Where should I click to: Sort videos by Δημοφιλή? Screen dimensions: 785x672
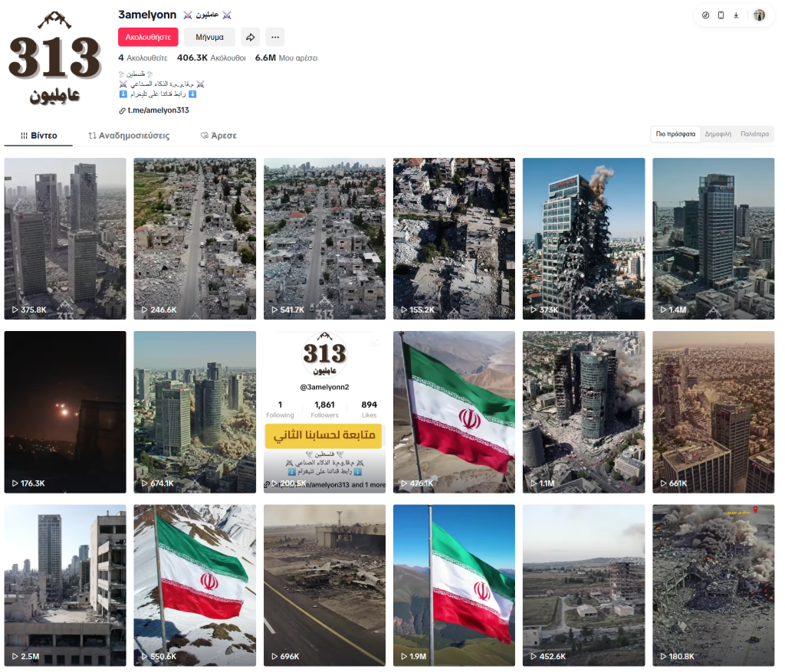pos(718,134)
